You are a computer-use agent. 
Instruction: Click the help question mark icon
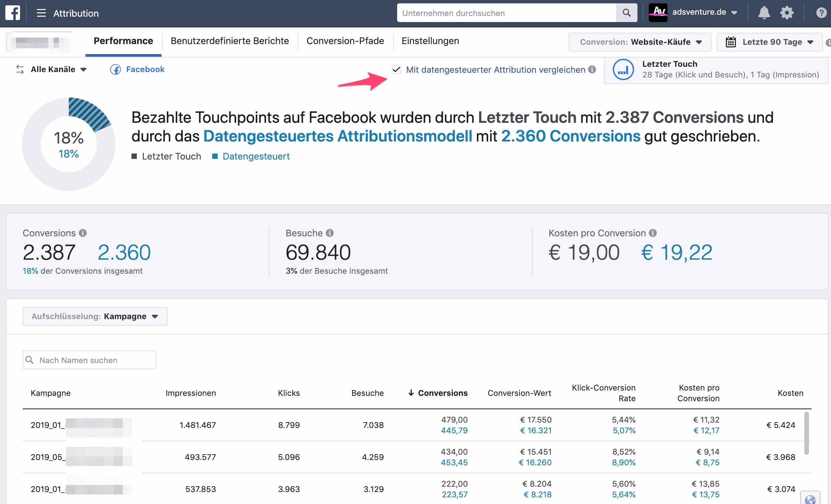click(821, 13)
